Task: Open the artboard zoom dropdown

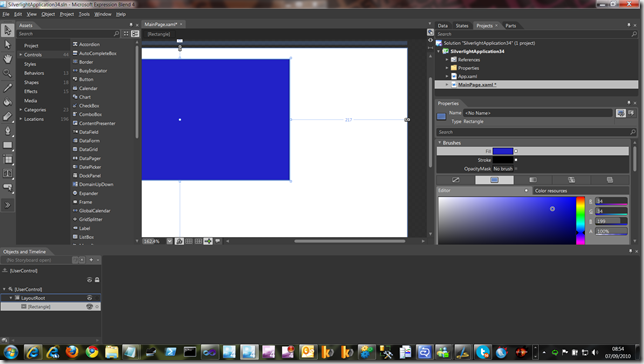Action: (x=170, y=241)
